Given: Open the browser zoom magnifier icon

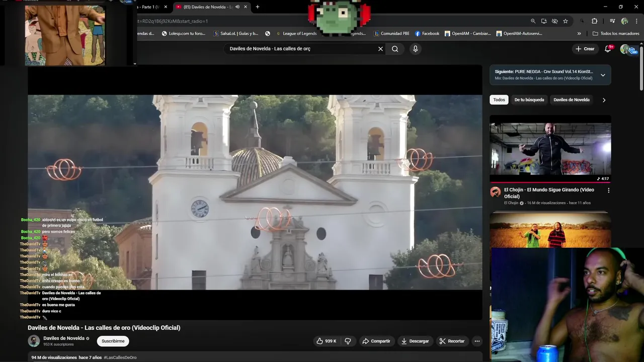Looking at the screenshot, I should (x=533, y=21).
